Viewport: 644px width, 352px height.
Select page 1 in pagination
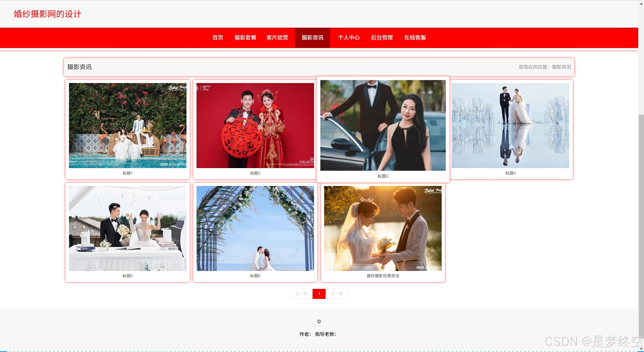coord(319,294)
